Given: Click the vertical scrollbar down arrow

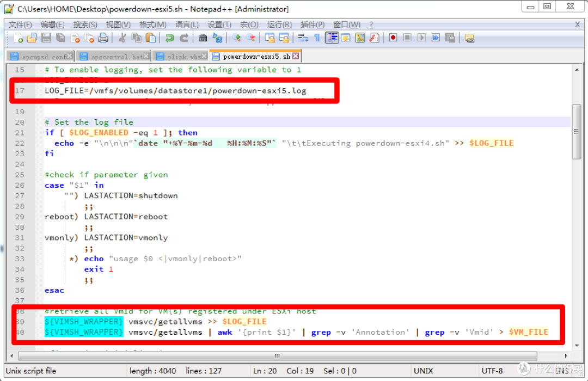Looking at the screenshot, I should [x=577, y=345].
